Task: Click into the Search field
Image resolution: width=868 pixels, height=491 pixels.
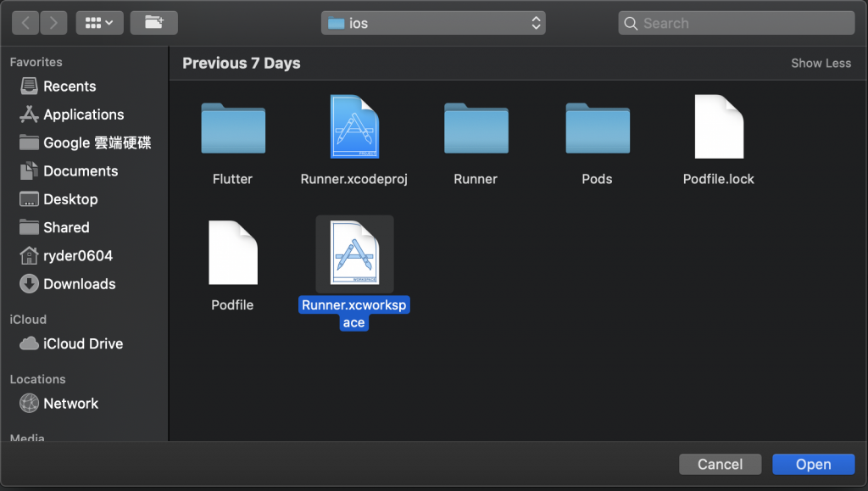Action: [x=737, y=23]
